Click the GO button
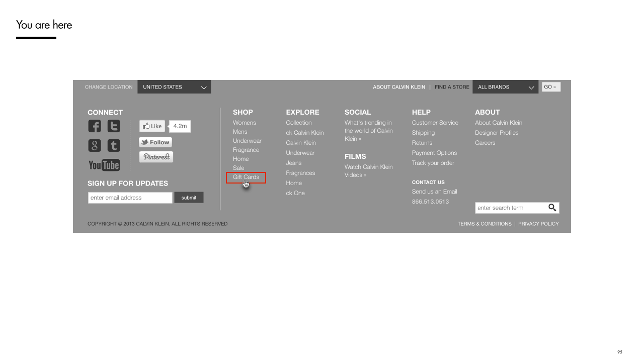This screenshot has width=644, height=362. point(551,87)
